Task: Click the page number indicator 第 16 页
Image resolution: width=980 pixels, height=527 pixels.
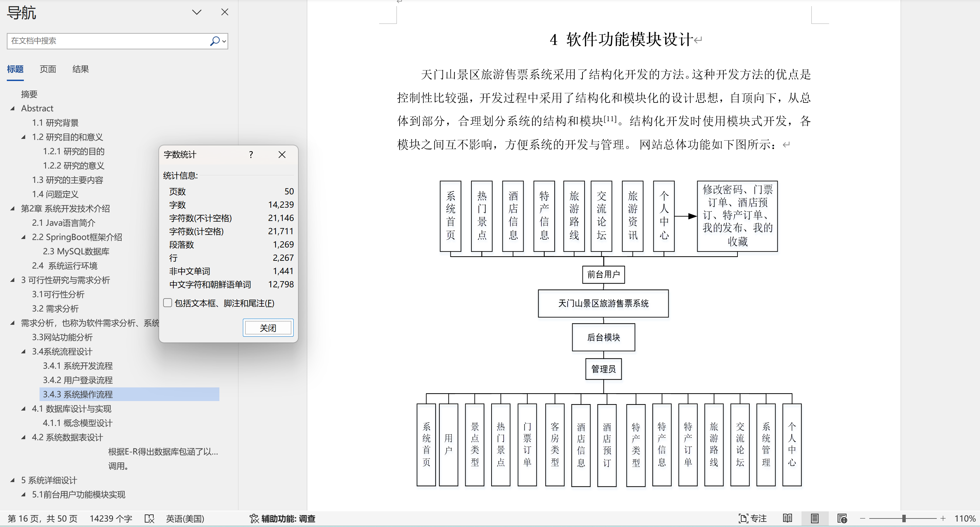Action: pos(43,518)
